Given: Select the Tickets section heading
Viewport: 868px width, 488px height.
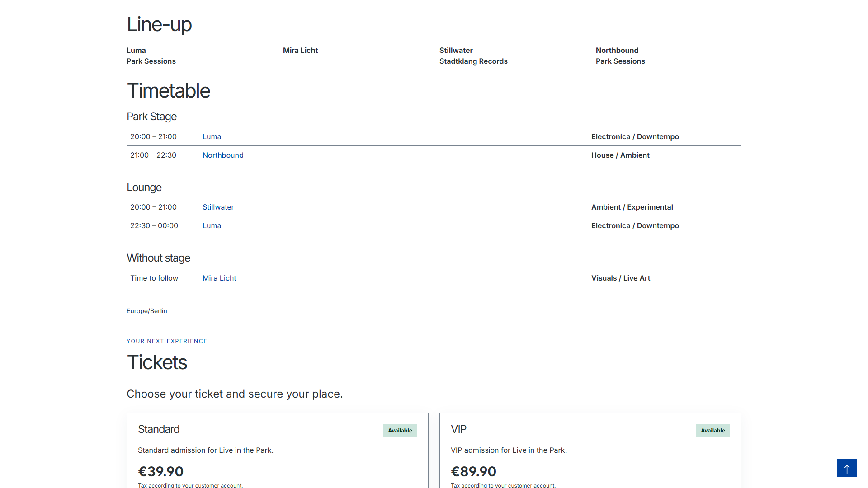Looking at the screenshot, I should [157, 362].
